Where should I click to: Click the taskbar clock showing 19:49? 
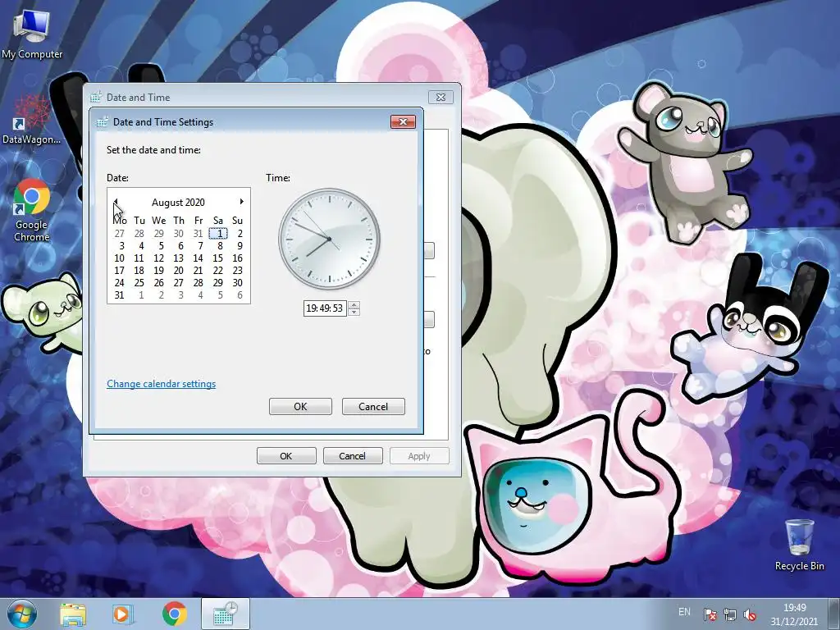pyautogui.click(x=794, y=614)
